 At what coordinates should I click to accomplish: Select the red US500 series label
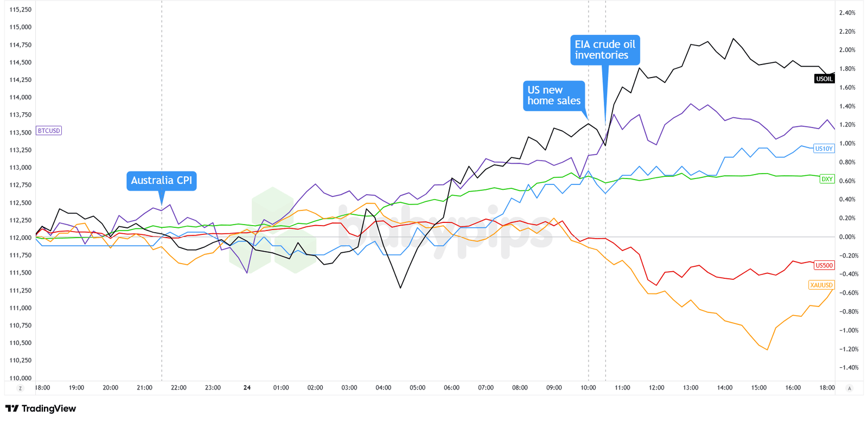click(x=824, y=265)
